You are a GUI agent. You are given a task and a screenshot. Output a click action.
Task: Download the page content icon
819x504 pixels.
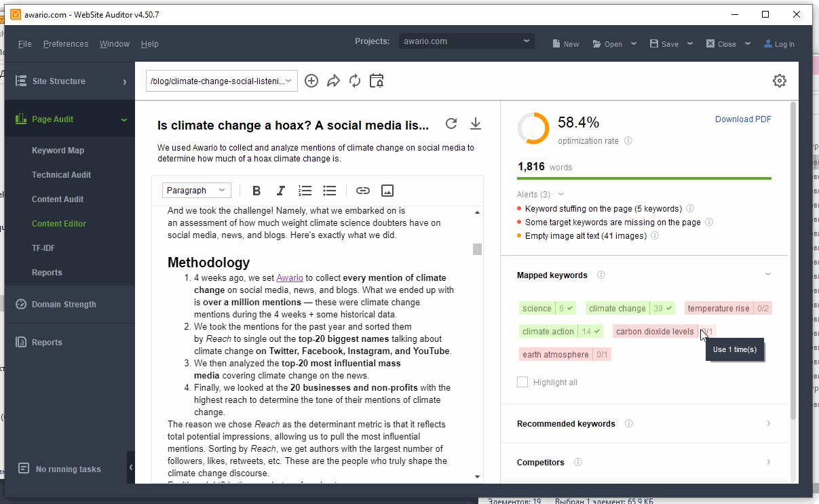point(476,123)
